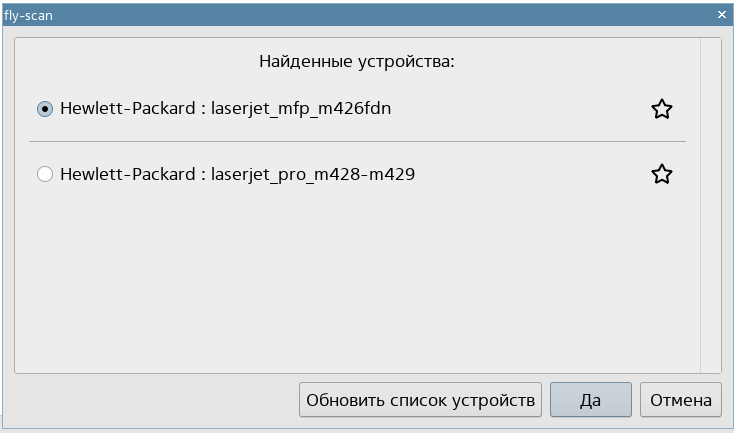Screen dimensions: 735x433
Task: Mark laserjet_pro_m428-m429 with the star icon
Action: (661, 175)
